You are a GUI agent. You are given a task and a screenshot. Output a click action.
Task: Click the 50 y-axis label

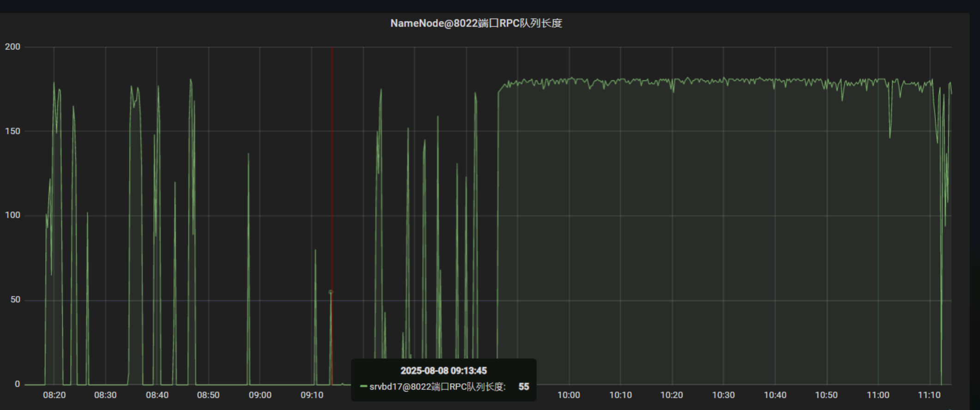16,300
